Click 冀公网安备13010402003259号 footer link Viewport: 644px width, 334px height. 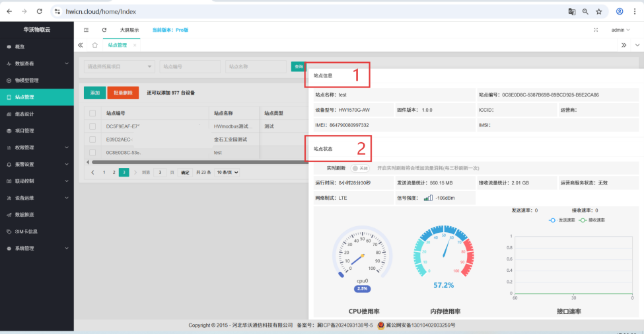tap(421, 325)
